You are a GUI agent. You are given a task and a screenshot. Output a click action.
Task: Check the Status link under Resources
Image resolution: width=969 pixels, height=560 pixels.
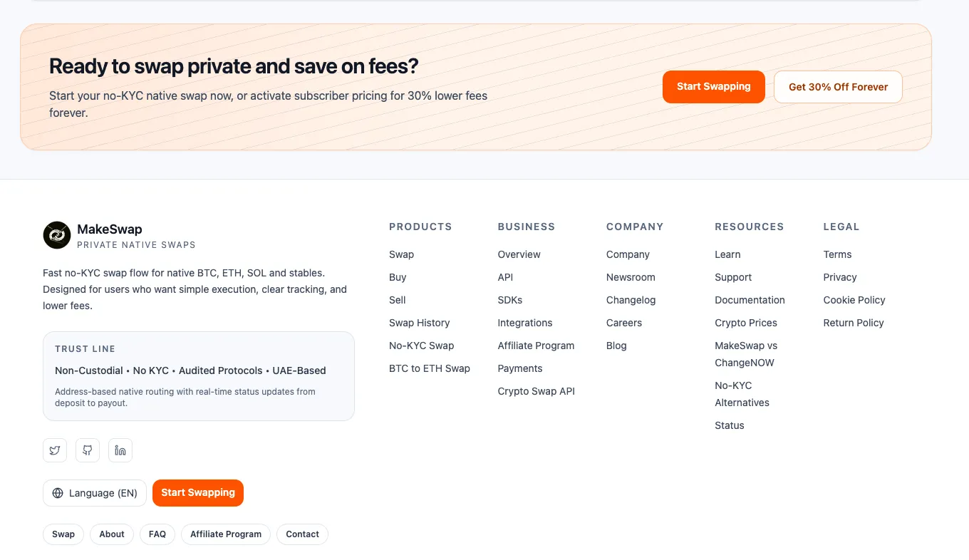[730, 425]
